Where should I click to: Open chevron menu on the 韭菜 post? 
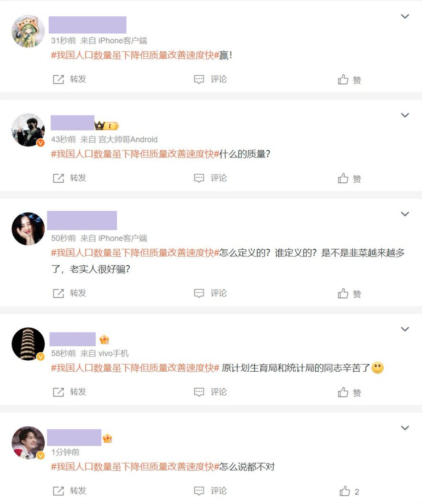coord(405,214)
